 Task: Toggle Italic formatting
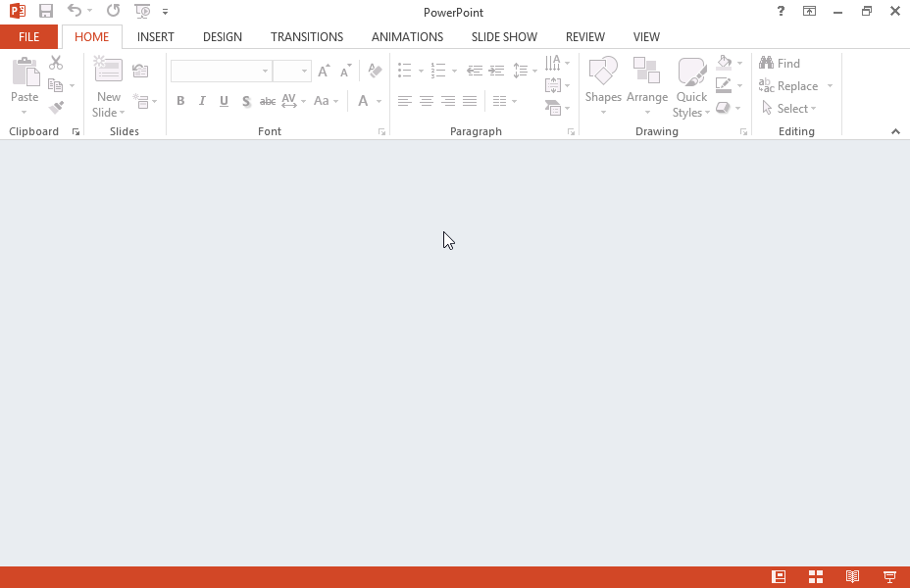pyautogui.click(x=202, y=101)
